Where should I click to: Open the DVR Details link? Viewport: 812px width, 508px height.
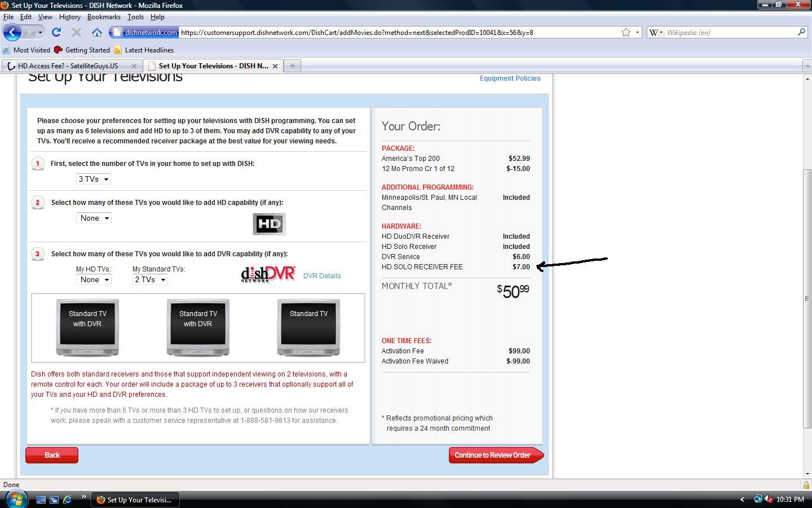tap(322, 276)
